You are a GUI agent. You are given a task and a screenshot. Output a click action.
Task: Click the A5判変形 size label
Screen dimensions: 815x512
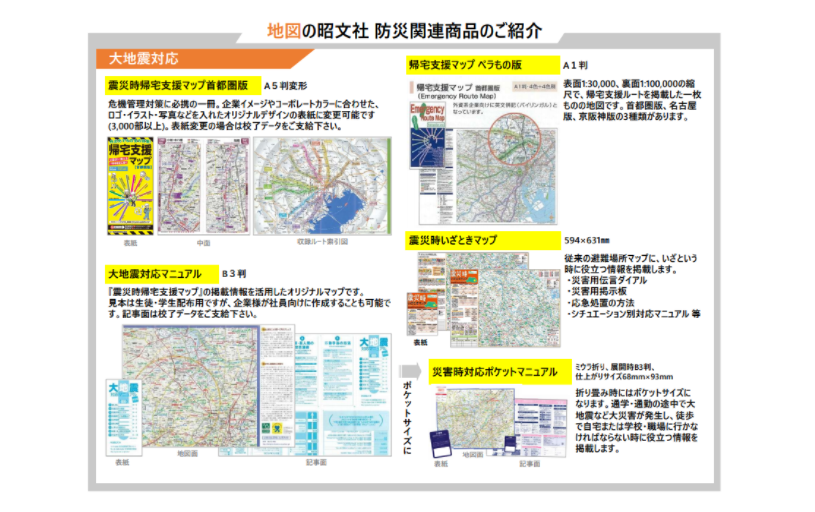click(285, 86)
